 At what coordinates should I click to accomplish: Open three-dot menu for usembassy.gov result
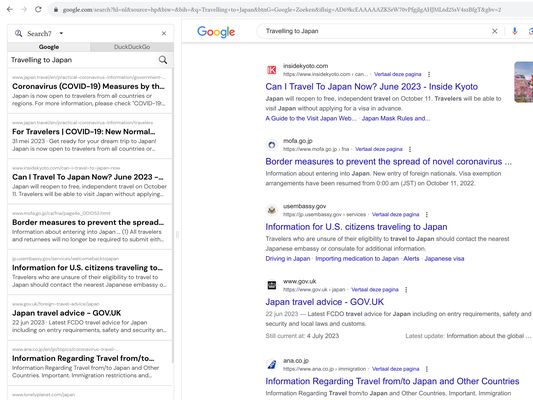click(427, 214)
